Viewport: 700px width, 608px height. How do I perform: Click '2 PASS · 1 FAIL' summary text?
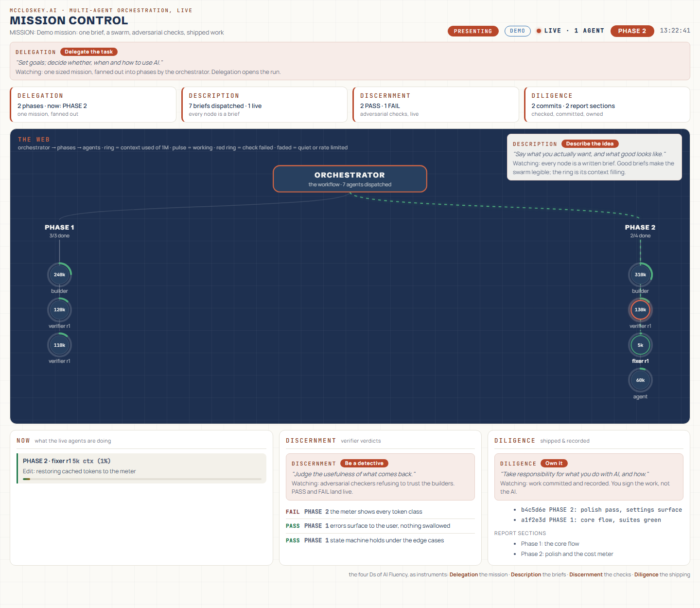pos(380,106)
